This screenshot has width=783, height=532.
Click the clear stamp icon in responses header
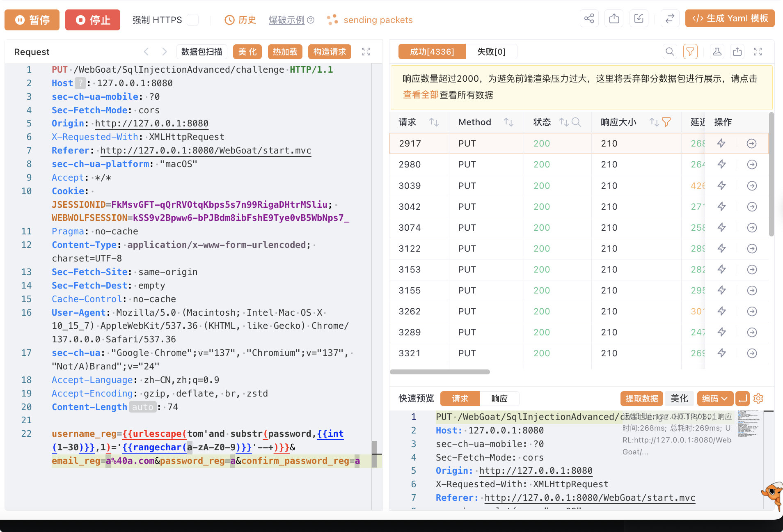[717, 52]
